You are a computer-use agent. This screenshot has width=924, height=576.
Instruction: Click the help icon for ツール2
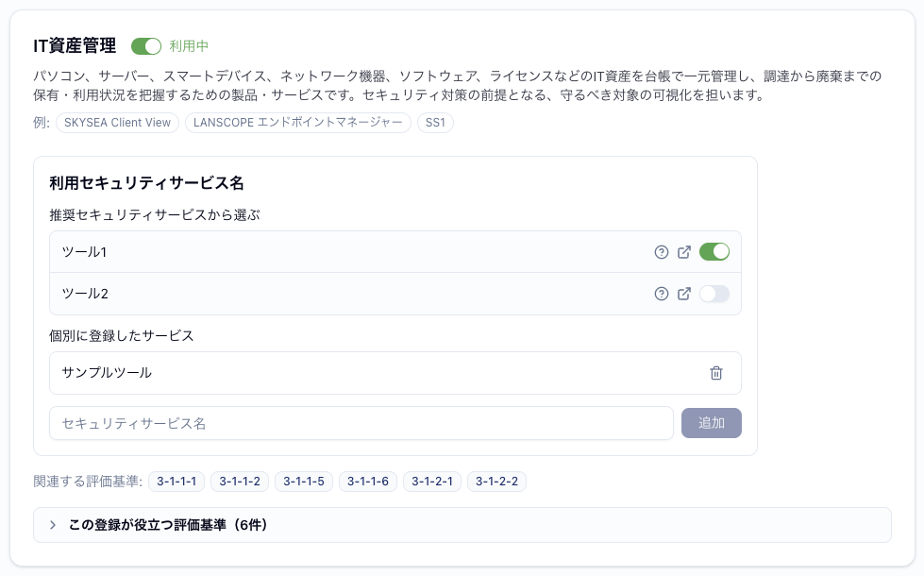[x=662, y=294]
